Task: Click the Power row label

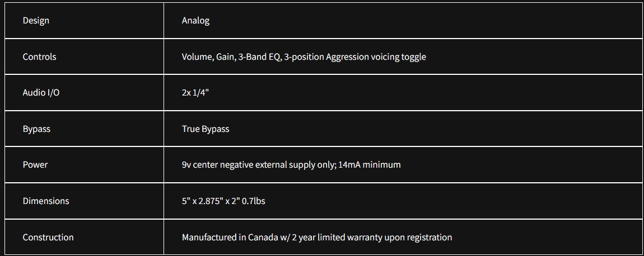Action: [x=35, y=165]
